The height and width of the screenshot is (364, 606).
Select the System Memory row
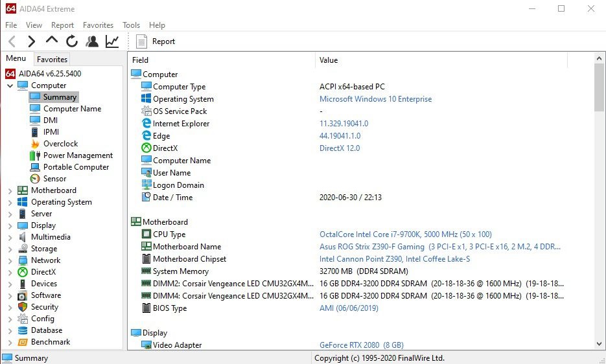click(348, 271)
